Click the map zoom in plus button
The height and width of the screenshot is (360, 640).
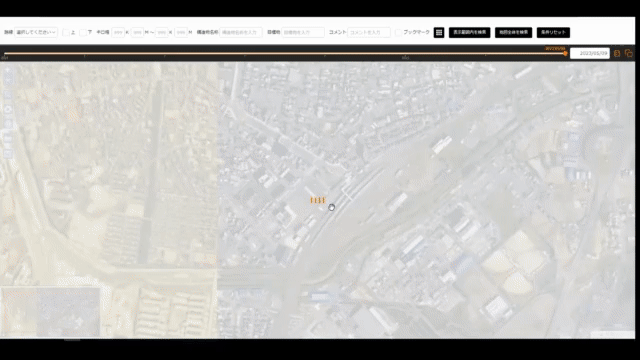pos(8,71)
